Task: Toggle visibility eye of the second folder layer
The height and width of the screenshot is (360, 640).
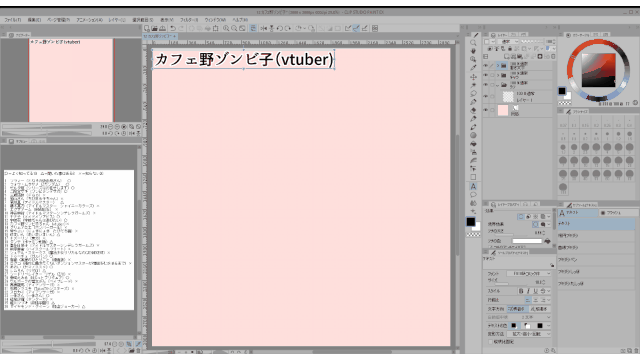Action: [486, 76]
